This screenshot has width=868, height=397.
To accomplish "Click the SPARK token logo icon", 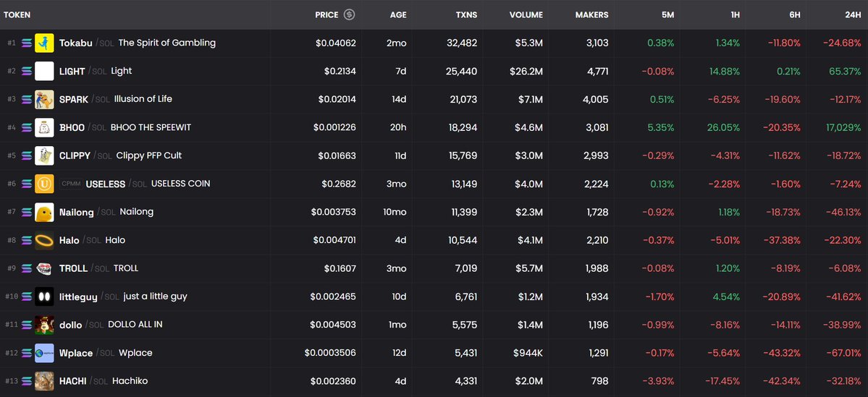I will [44, 100].
